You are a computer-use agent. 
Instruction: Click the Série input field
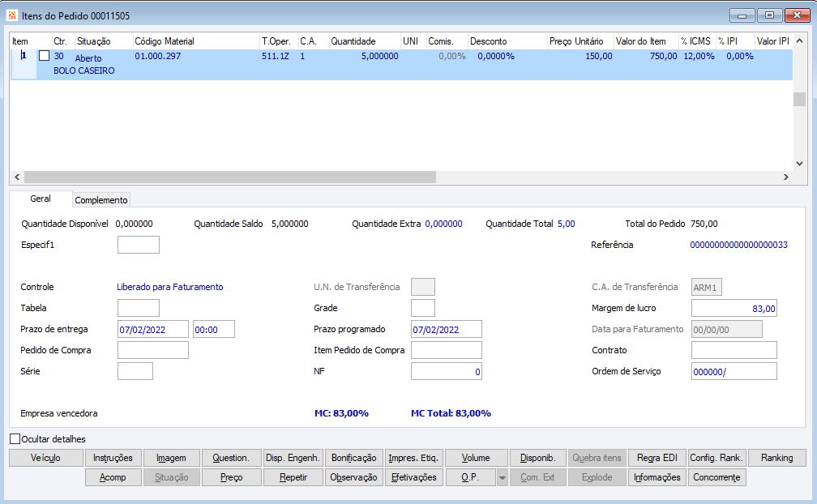point(135,371)
